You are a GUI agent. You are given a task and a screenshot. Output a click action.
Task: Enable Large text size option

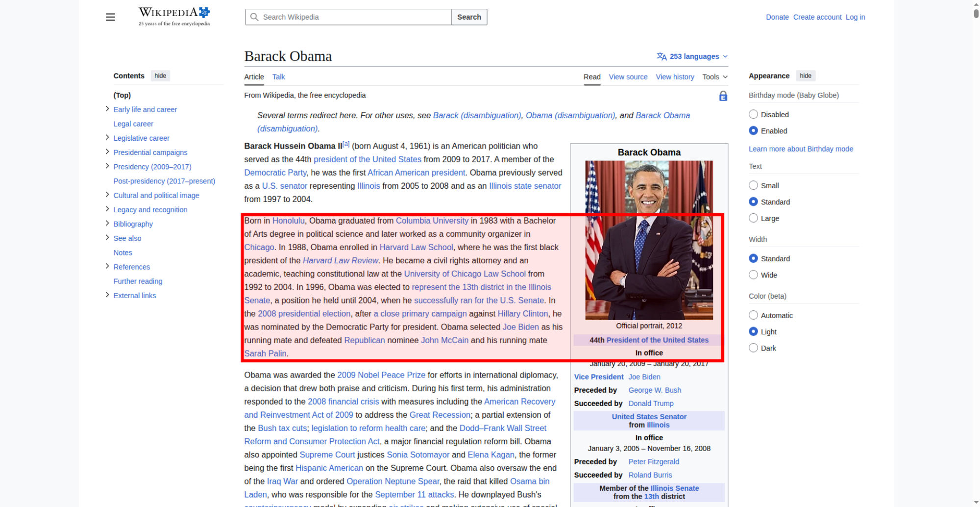coord(753,218)
